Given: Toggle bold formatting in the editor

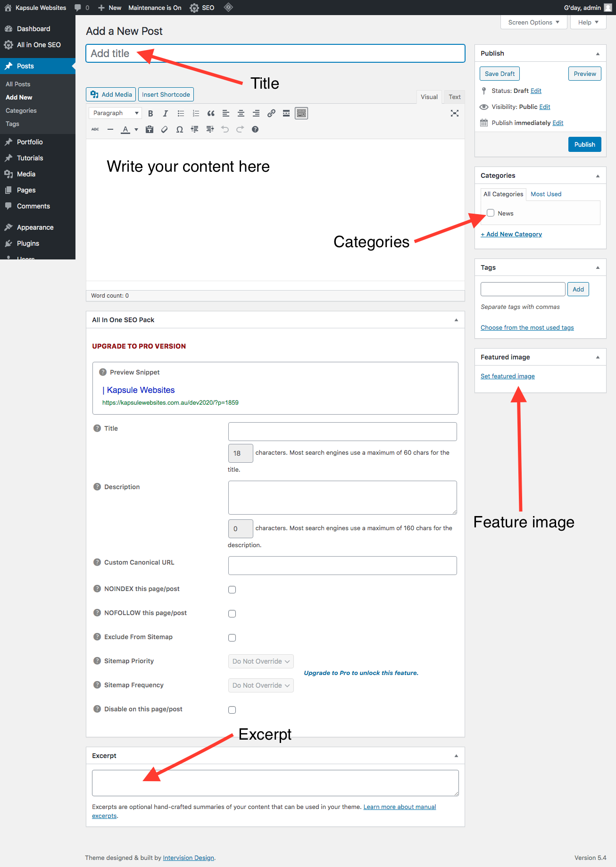Looking at the screenshot, I should click(150, 113).
